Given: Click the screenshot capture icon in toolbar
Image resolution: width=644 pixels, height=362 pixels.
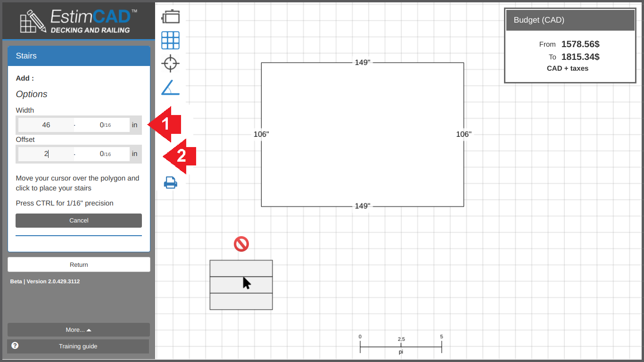Looking at the screenshot, I should 170,16.
